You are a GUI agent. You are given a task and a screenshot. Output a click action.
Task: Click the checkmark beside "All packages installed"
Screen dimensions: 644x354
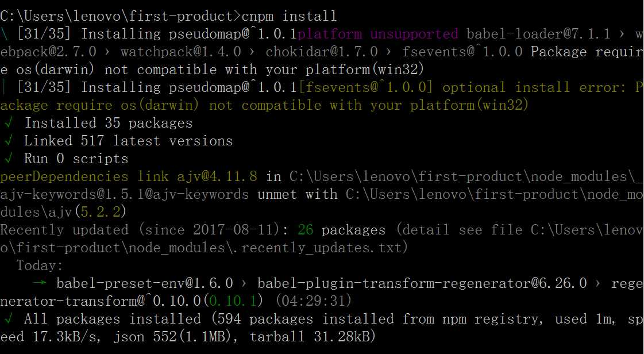pos(8,319)
